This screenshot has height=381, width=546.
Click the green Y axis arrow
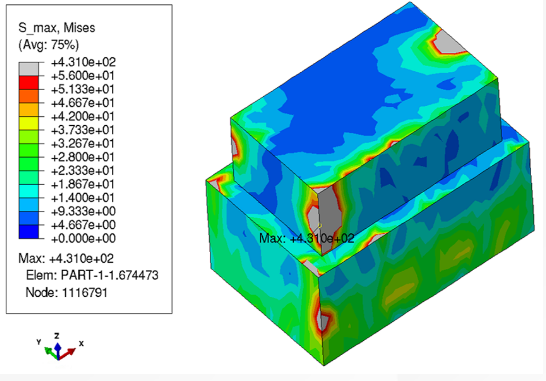[51, 352]
